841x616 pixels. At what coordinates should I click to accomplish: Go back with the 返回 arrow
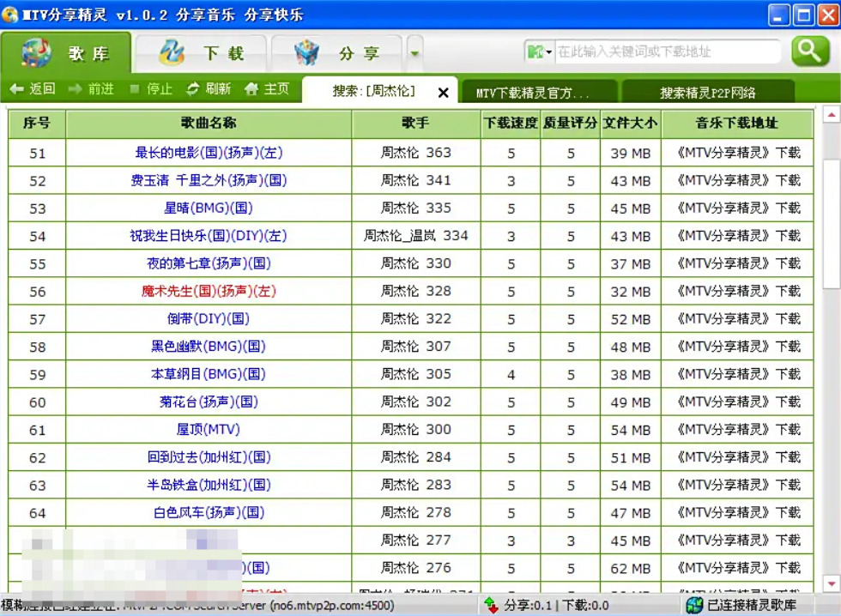(x=33, y=89)
